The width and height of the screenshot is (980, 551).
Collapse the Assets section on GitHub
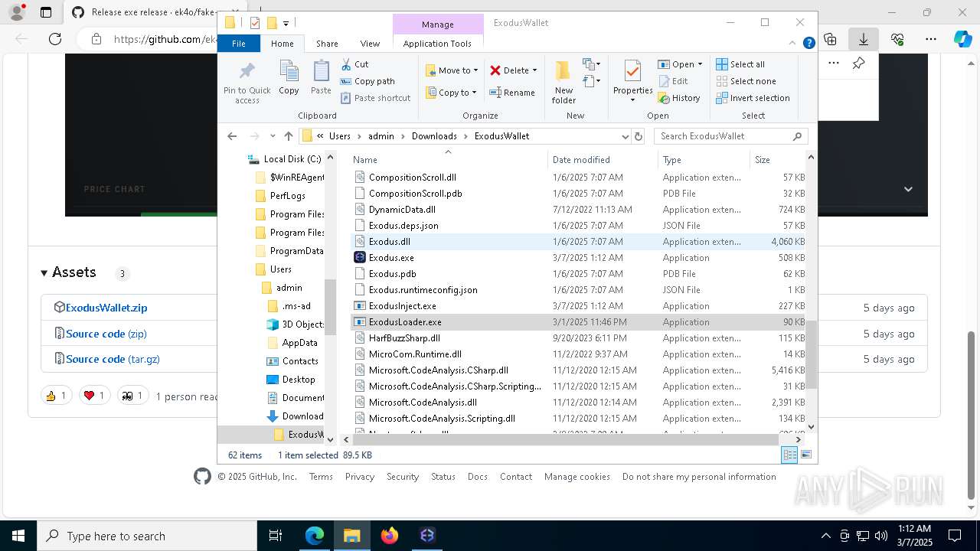pyautogui.click(x=69, y=272)
